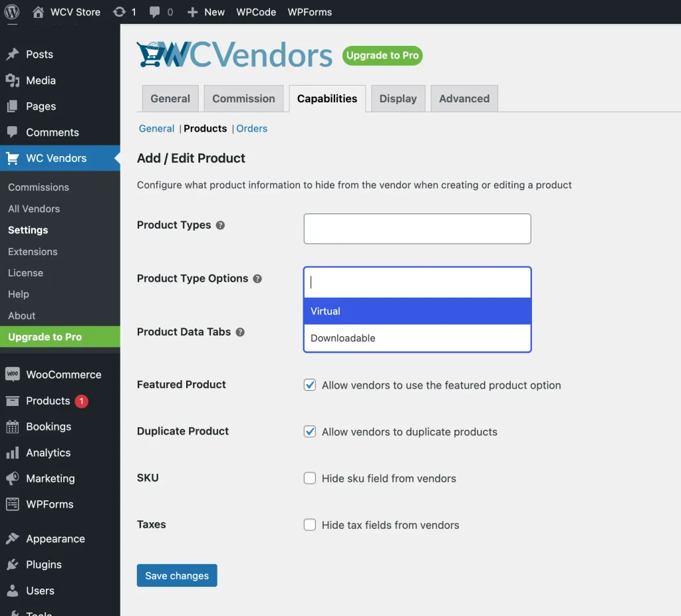
Task: Click the Appearance paintbrush icon
Action: pos(13,539)
